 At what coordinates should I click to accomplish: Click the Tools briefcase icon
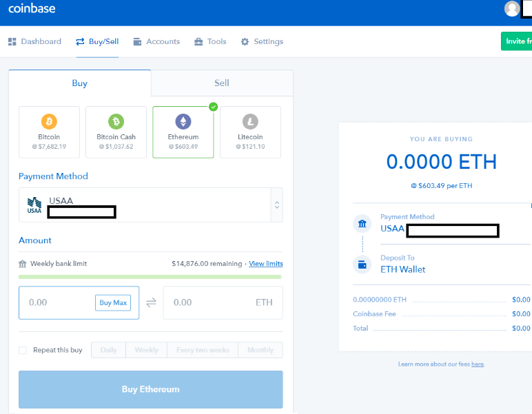(198, 42)
